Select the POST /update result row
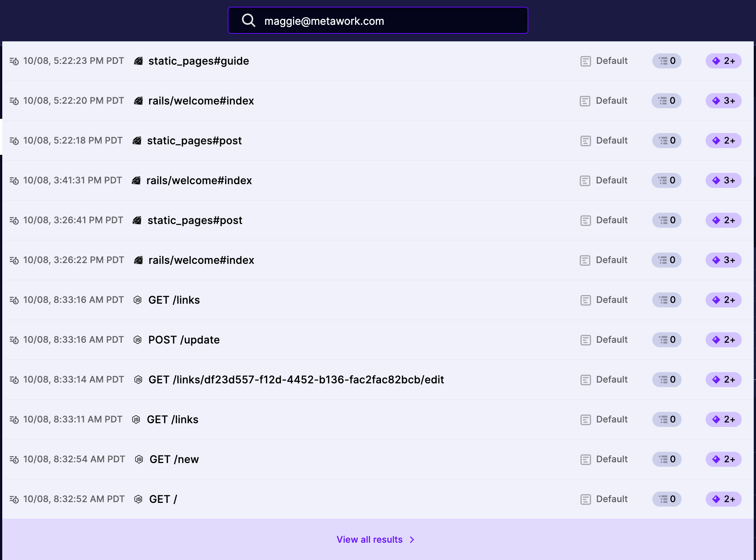Viewport: 756px width, 560px height. tap(184, 340)
